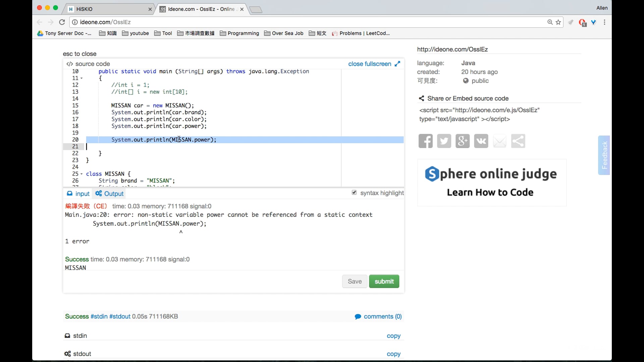644x362 pixels.
Task: Collapse the code fold at line 11
Action: (82, 78)
